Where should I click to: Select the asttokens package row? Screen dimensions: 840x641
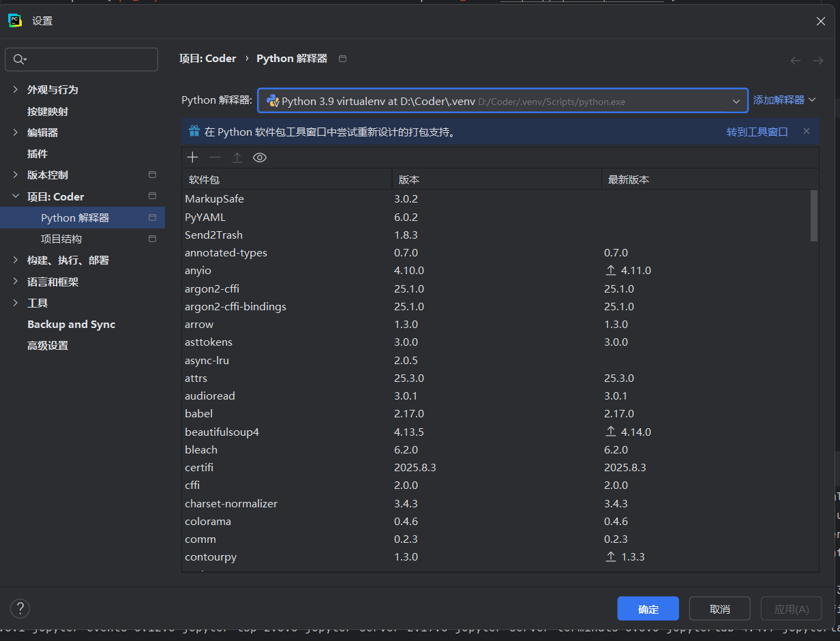pyautogui.click(x=496, y=342)
